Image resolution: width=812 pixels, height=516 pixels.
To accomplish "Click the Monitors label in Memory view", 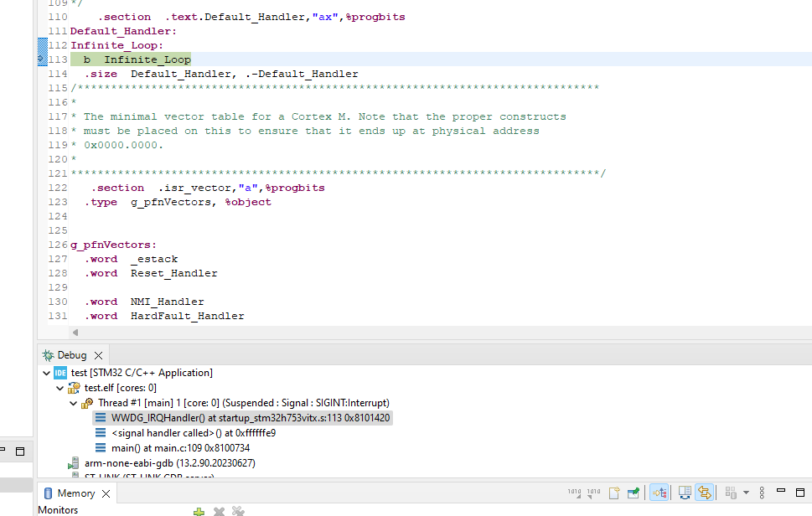I will (58, 510).
